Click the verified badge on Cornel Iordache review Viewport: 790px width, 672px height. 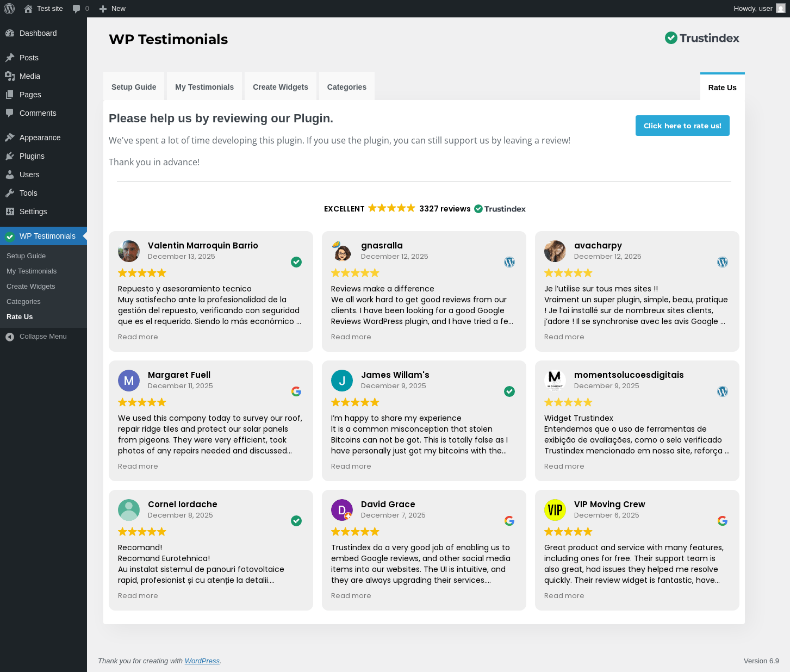[296, 521]
